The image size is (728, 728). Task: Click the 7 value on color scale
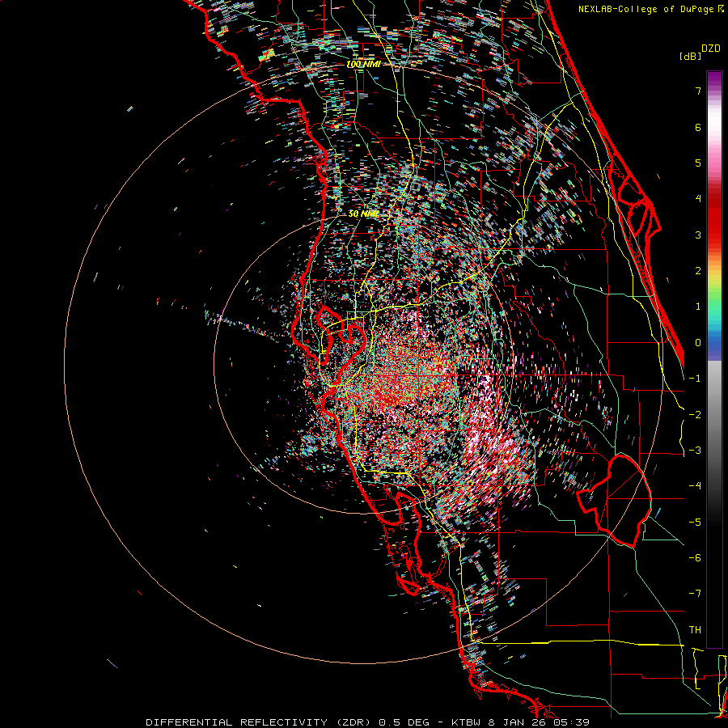pos(698,91)
